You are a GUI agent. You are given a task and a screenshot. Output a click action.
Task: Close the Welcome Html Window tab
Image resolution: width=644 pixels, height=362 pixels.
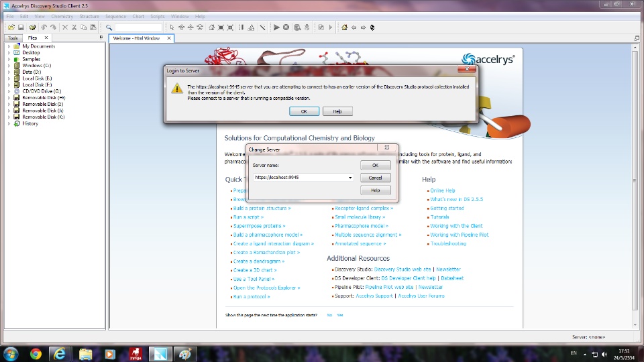click(169, 38)
